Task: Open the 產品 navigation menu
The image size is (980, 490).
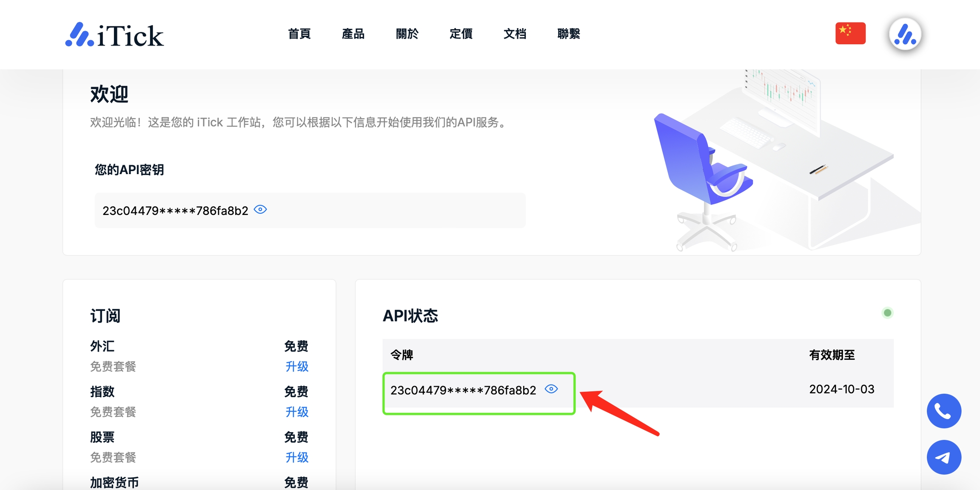Action: [353, 34]
